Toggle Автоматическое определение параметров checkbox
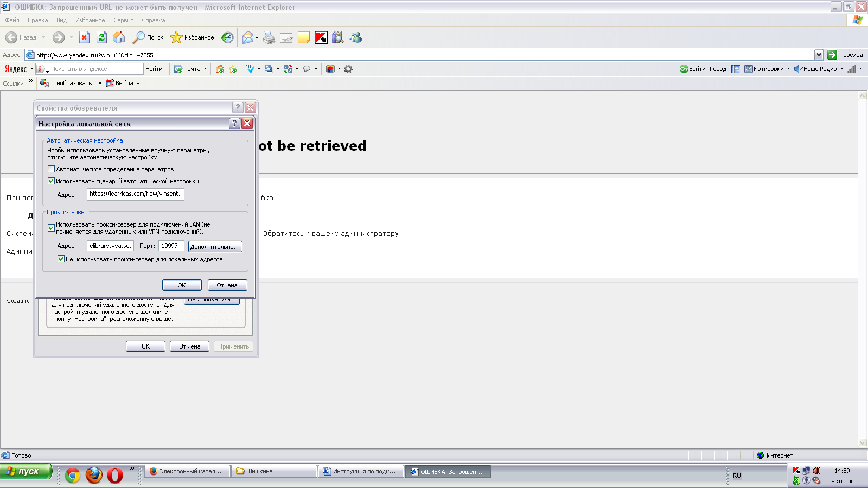 [51, 169]
